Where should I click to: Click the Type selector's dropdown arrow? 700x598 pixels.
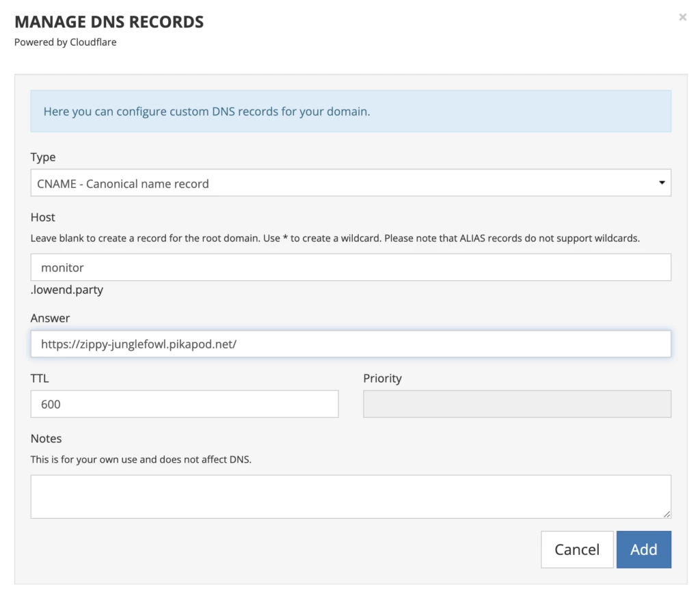pos(661,183)
